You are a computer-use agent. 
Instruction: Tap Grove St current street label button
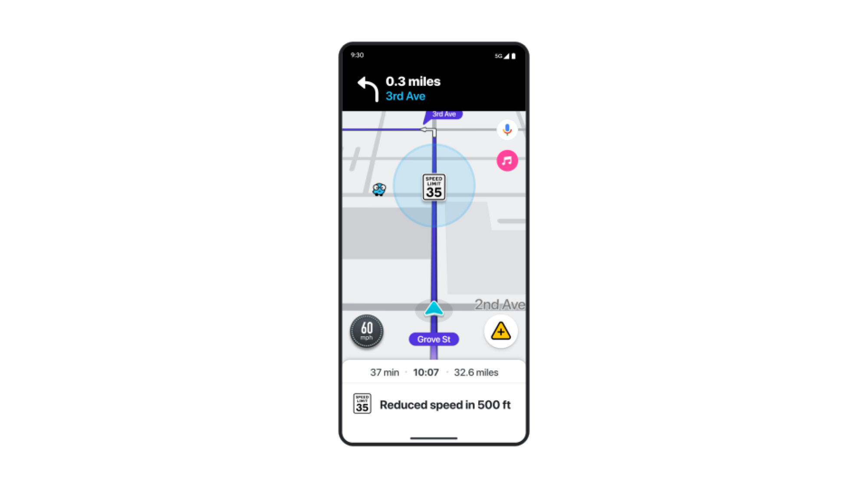click(x=434, y=338)
